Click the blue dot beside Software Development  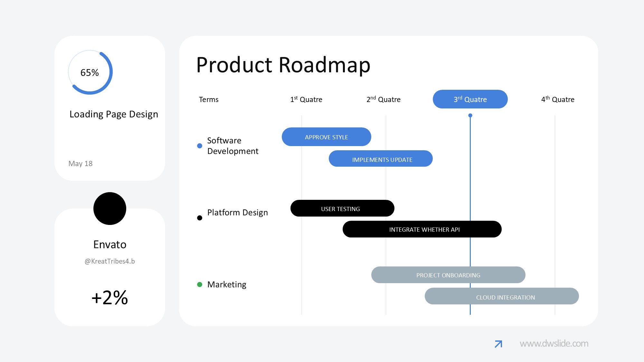click(x=200, y=146)
